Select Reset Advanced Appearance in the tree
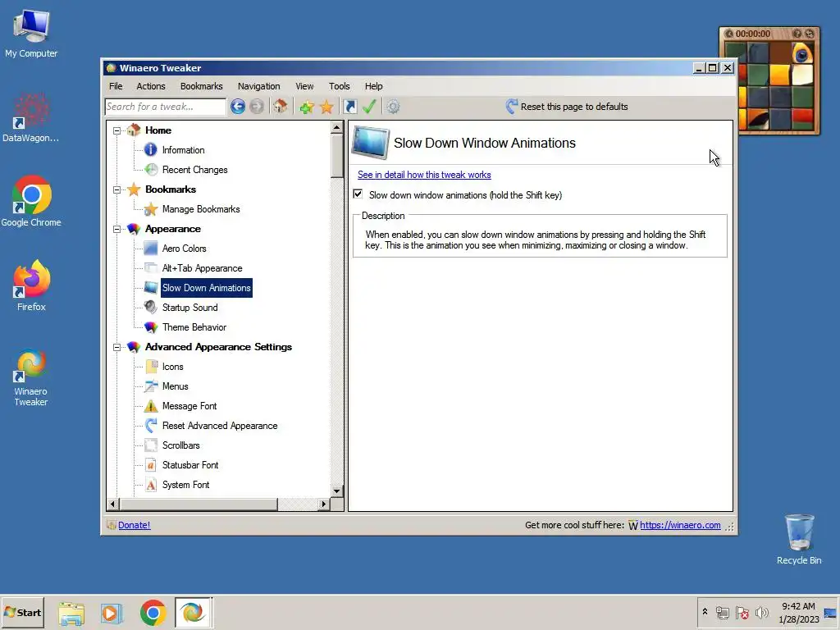 [220, 426]
